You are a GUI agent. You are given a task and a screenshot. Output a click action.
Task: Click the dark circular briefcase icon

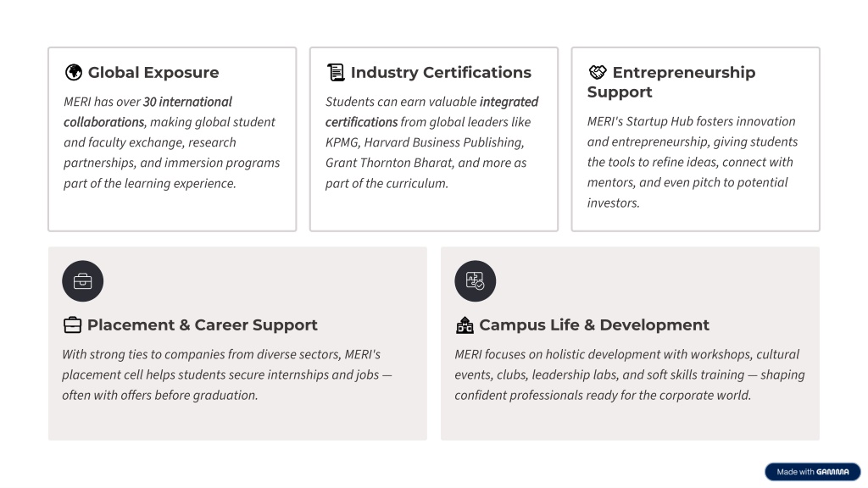pos(82,281)
